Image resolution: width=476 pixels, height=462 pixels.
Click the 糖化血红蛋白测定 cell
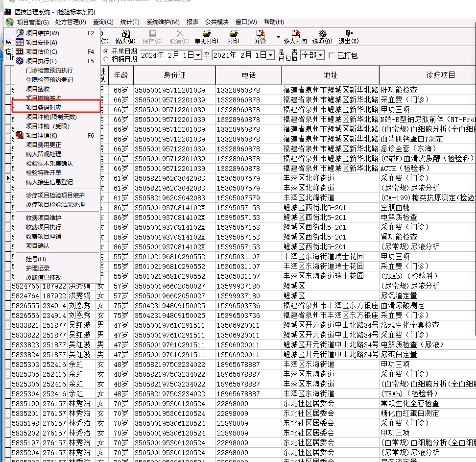click(428, 413)
